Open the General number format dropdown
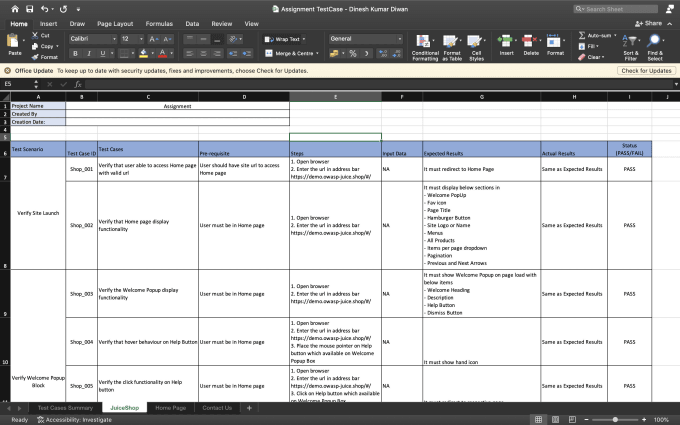This screenshot has width=680, height=425. 399,39
